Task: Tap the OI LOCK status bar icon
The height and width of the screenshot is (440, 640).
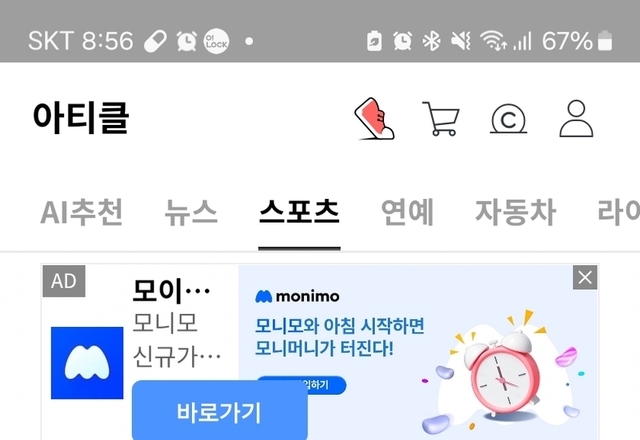Action: click(x=216, y=41)
